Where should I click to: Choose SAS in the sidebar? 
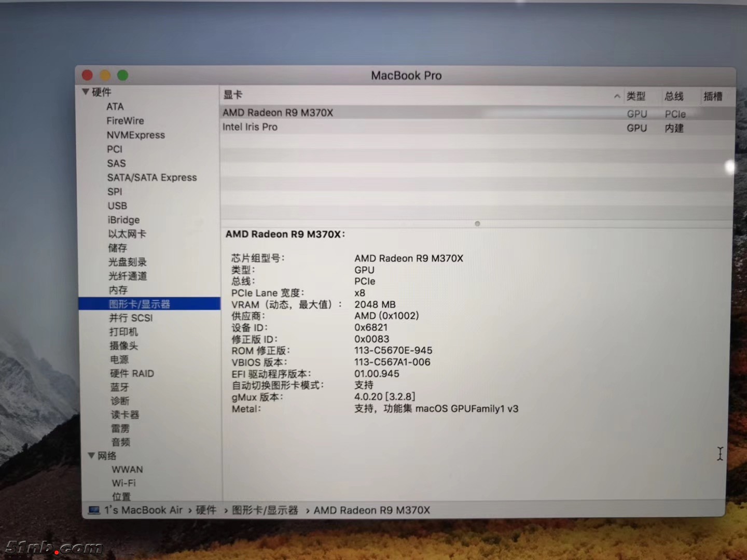coord(116,163)
